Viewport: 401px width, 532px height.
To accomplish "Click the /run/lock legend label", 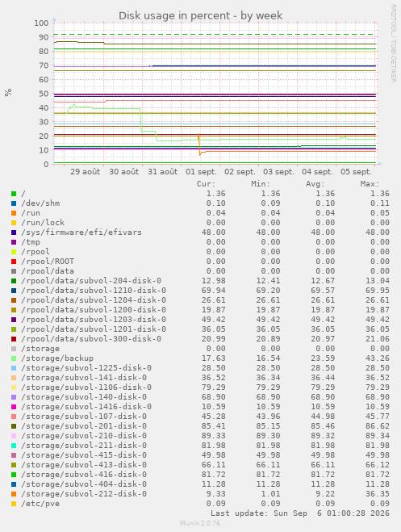I will pyautogui.click(x=43, y=223).
